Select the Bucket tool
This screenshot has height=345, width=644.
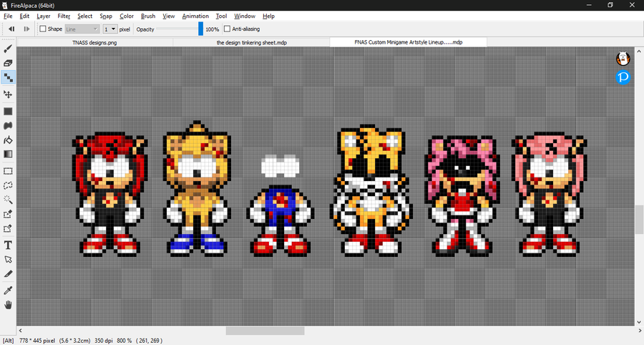8,140
